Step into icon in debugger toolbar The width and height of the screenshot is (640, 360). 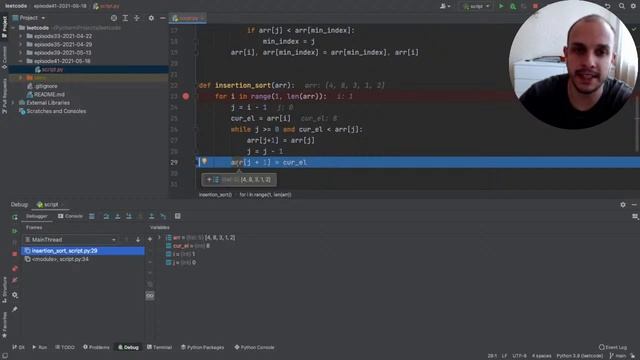coord(118,216)
